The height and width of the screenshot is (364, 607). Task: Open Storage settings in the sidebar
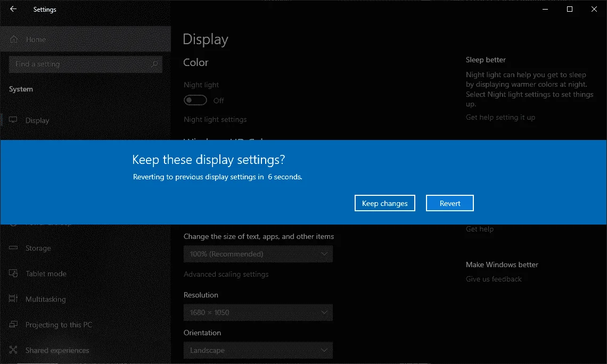point(86,248)
